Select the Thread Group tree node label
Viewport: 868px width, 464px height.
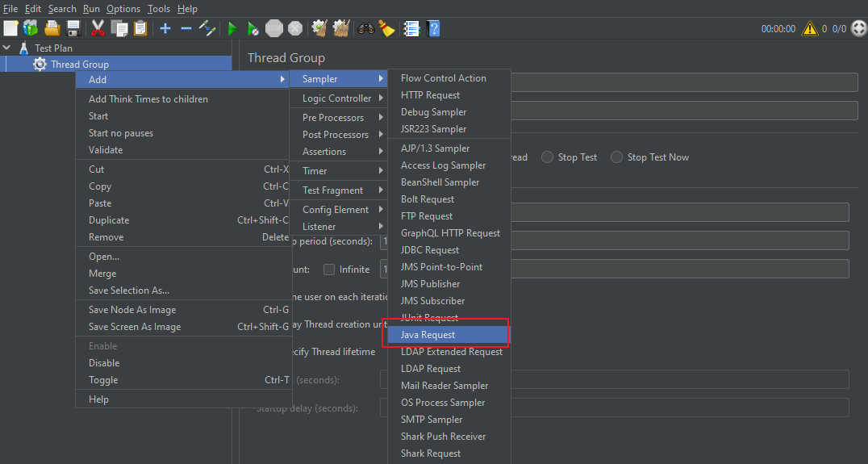(80, 65)
